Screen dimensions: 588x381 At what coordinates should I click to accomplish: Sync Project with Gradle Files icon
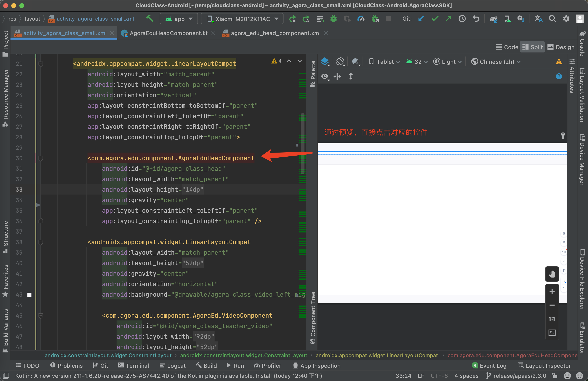pyautogui.click(x=493, y=19)
